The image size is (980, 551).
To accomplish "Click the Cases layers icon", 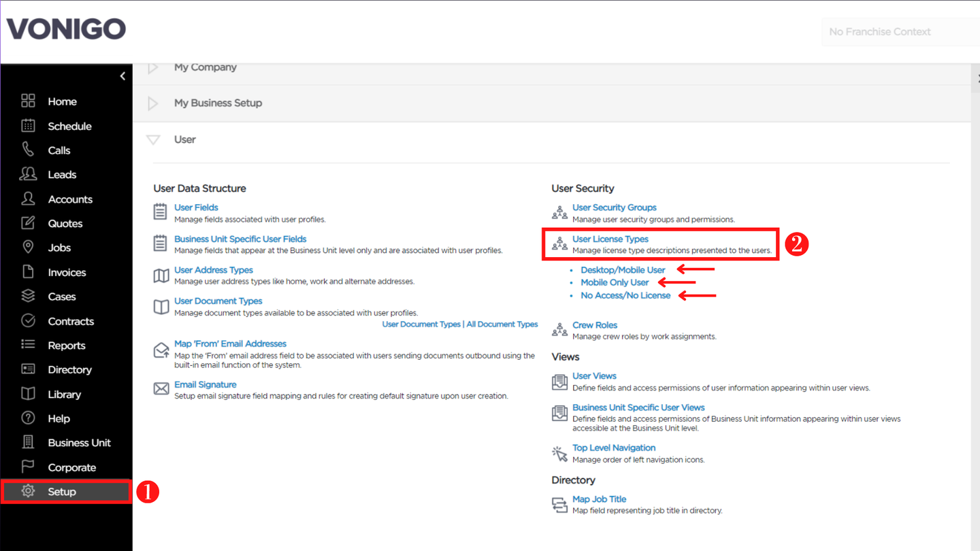I will click(x=28, y=296).
